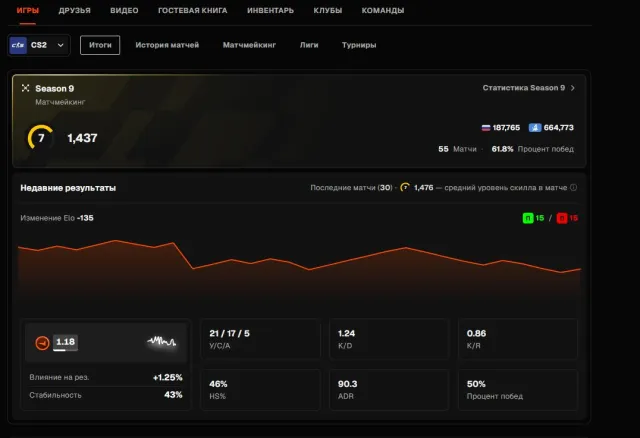Screen dimensions: 640x438
Task: Expand the CS2 game selector dropdown
Action: pos(39,45)
